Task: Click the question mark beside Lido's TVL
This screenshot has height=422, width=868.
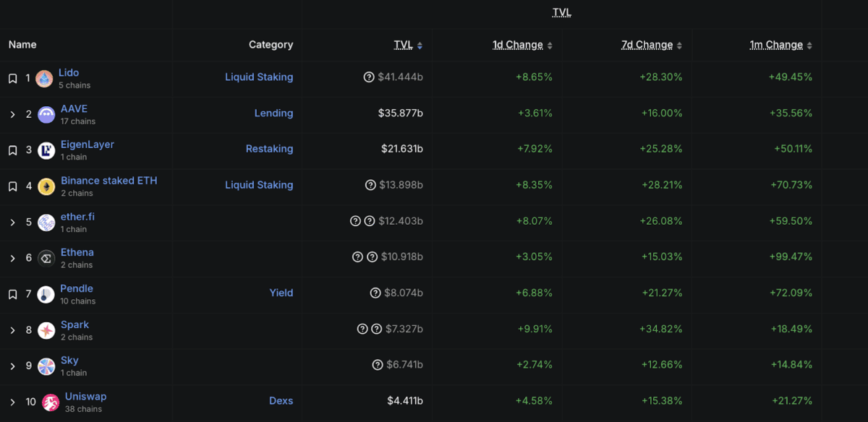Action: point(369,77)
